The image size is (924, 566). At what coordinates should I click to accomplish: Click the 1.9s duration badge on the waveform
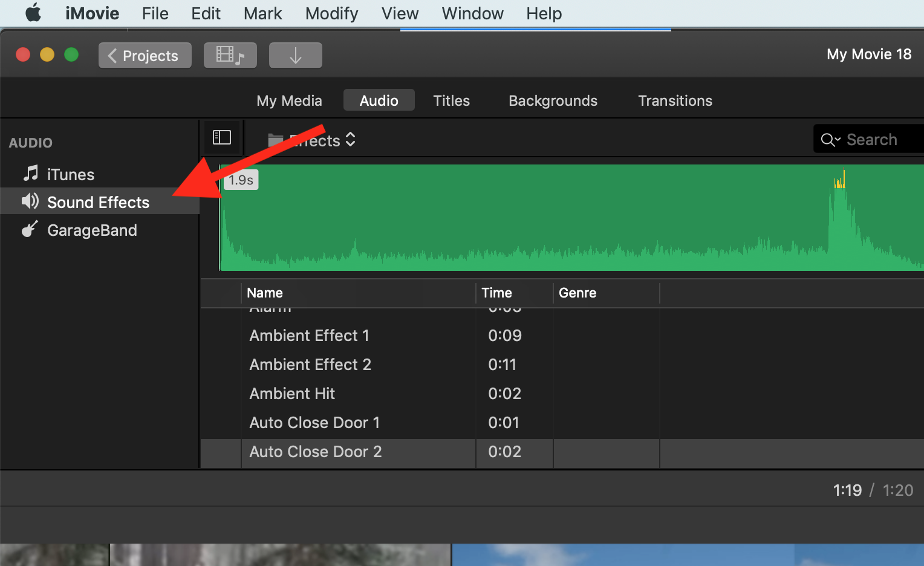pos(241,180)
